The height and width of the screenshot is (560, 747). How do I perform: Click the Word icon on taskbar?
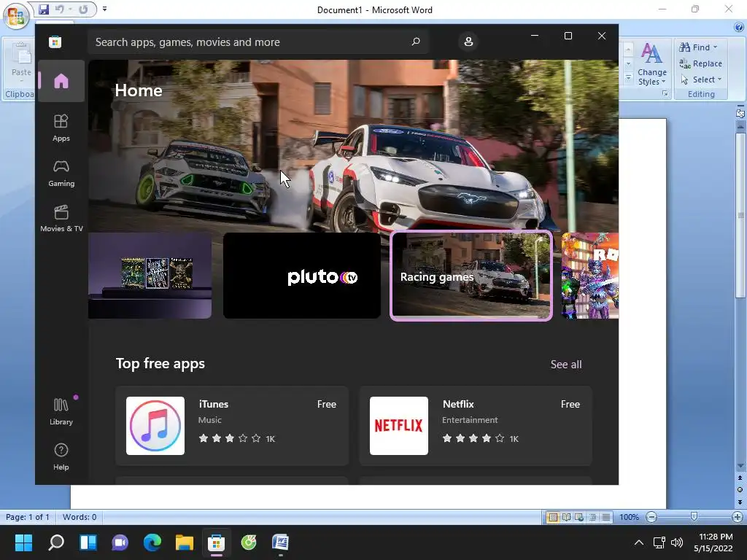tap(281, 542)
